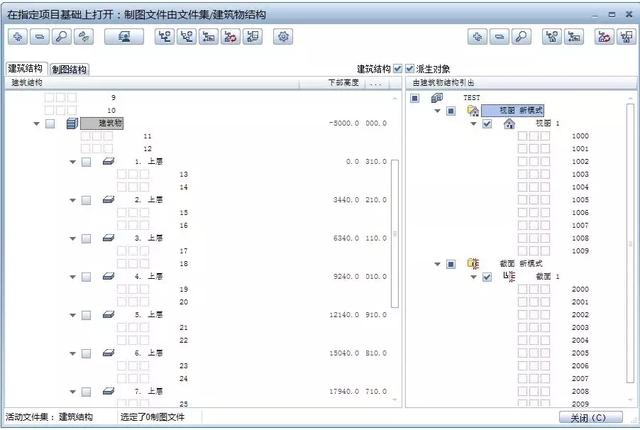Click the 关闭(C) button

pos(591,418)
